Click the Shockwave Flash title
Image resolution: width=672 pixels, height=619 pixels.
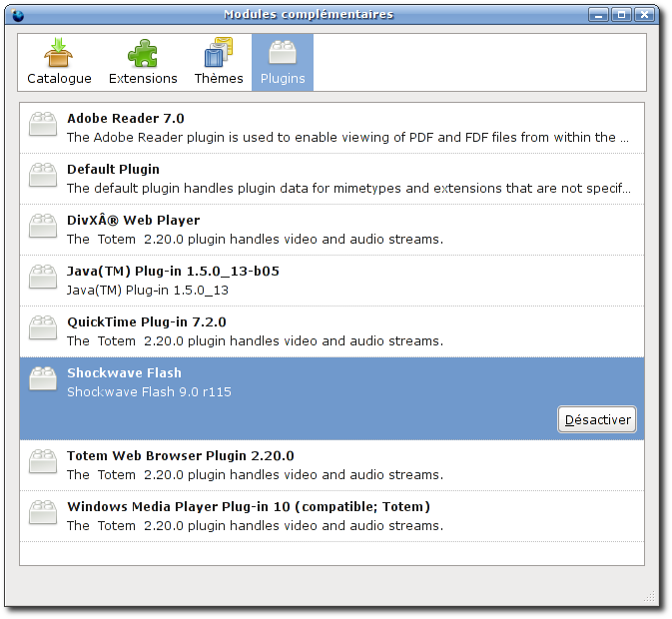pyautogui.click(x=124, y=373)
